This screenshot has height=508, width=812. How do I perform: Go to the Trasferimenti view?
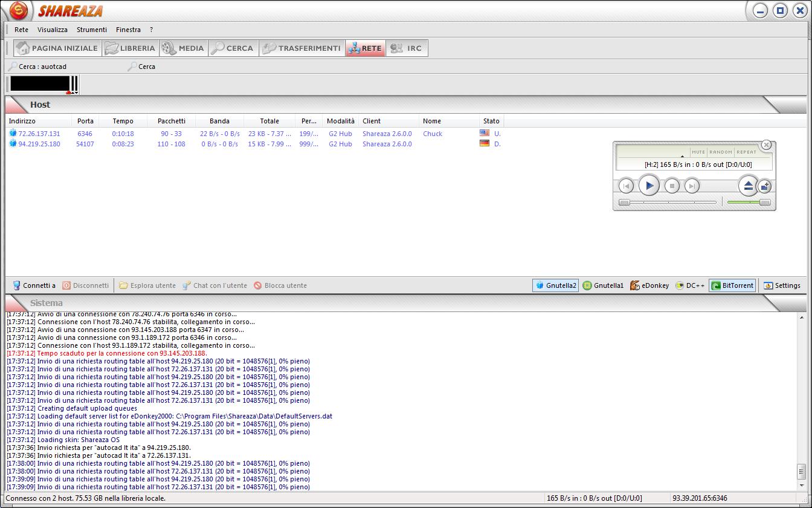pyautogui.click(x=302, y=48)
